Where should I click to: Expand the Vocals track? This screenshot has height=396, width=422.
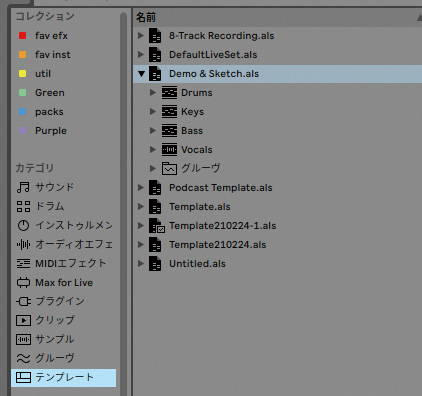click(x=153, y=149)
